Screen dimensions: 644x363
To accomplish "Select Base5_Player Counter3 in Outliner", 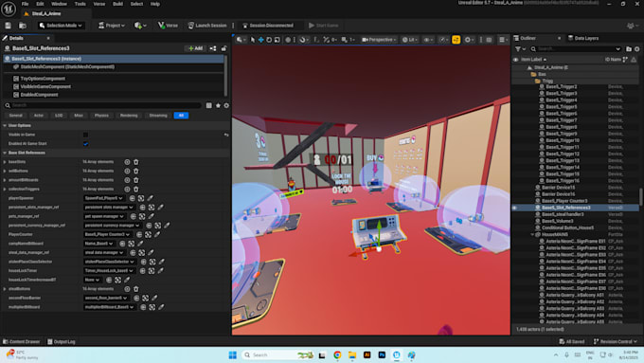I will pos(564,201).
